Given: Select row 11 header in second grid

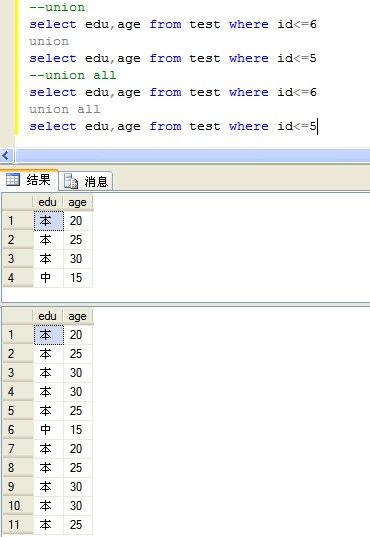Looking at the screenshot, I should (18, 525).
